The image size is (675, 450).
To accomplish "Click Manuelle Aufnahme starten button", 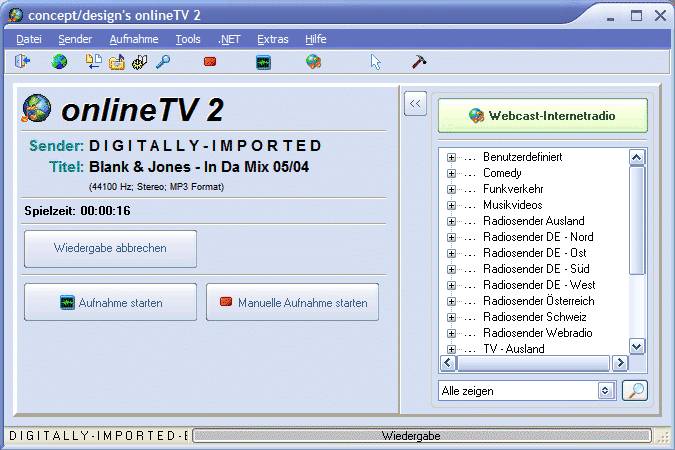I will click(292, 302).
